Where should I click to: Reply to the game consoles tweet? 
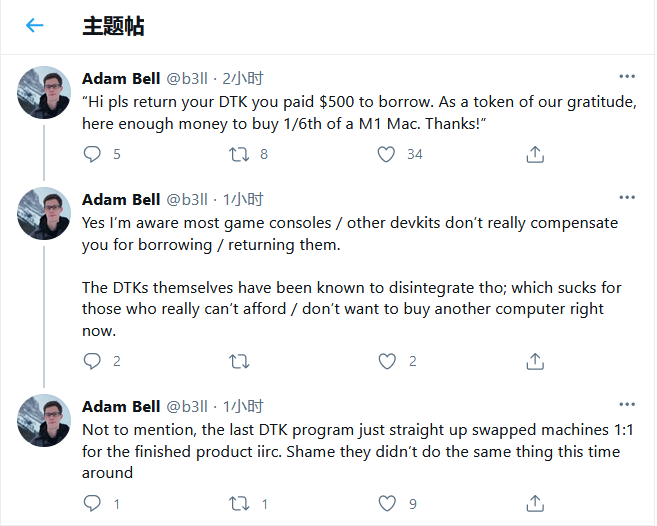point(92,361)
